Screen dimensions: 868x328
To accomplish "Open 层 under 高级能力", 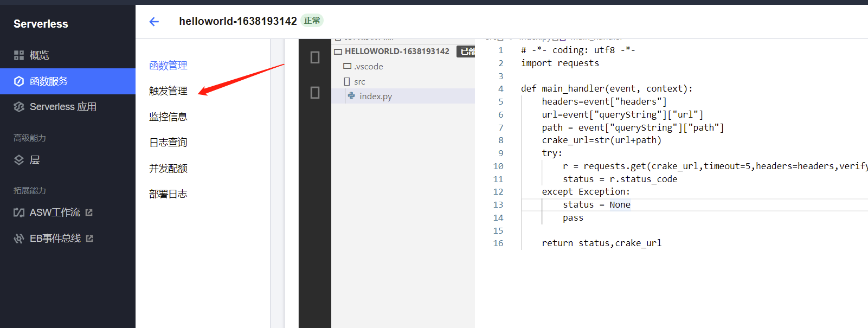I will [x=35, y=160].
